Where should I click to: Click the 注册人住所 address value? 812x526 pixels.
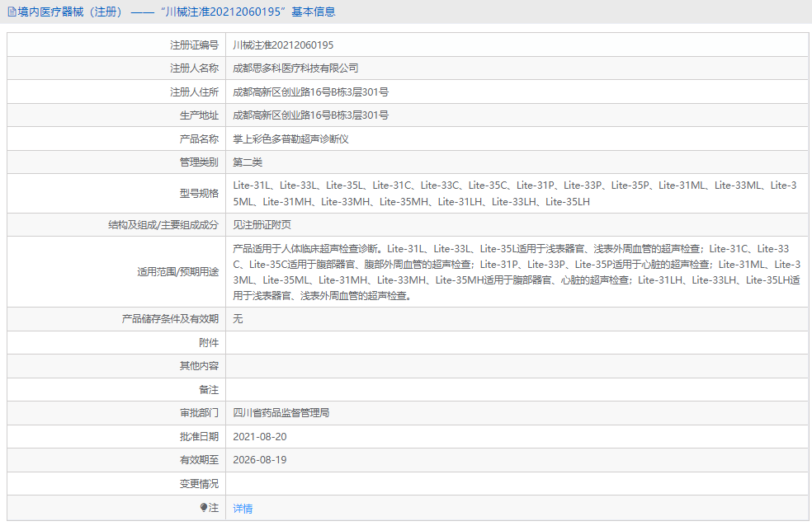pyautogui.click(x=310, y=92)
